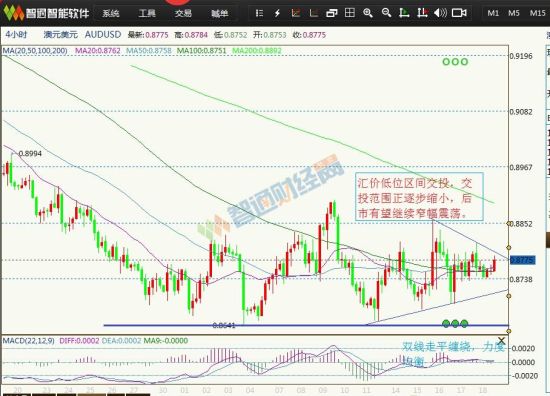Switch to the M1 timeframe
The height and width of the screenshot is (396, 550).
(493, 13)
